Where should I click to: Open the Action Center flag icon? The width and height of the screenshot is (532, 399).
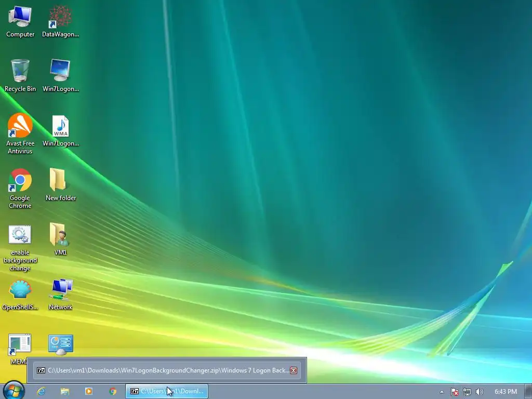[454, 392]
